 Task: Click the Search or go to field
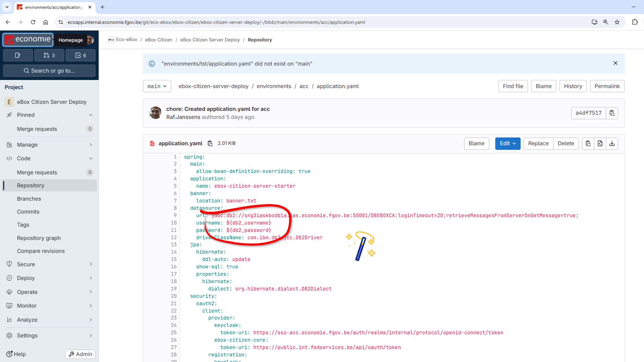click(x=49, y=71)
